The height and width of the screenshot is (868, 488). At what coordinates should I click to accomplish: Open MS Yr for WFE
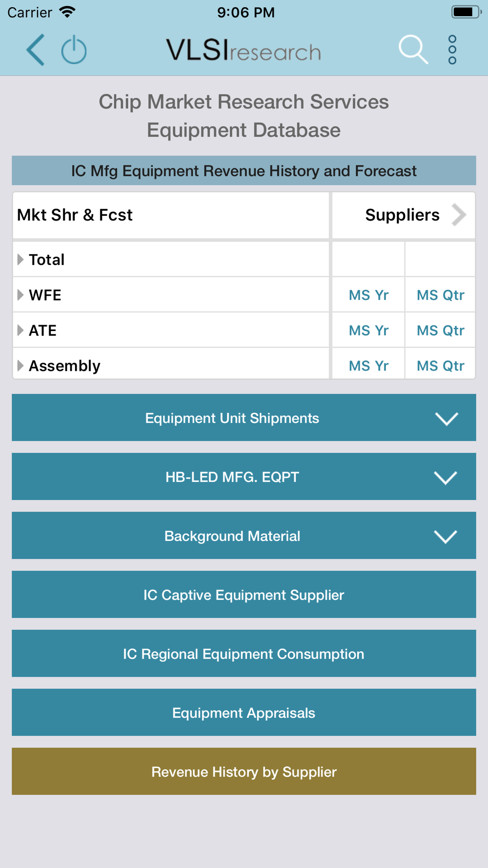[368, 295]
